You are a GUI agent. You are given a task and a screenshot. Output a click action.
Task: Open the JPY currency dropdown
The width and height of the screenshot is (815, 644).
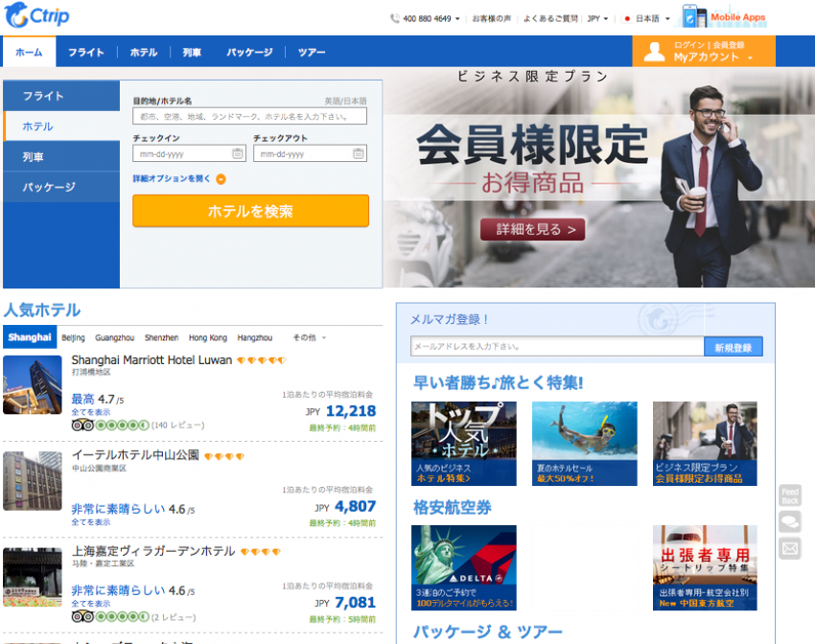point(596,16)
